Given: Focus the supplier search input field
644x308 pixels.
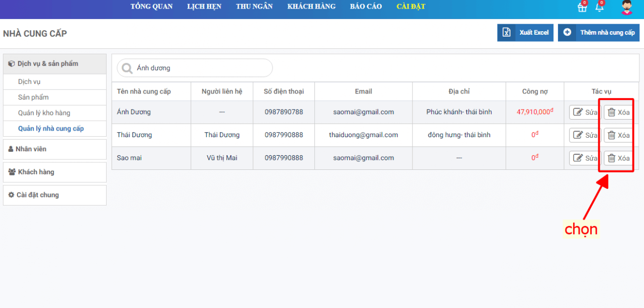Looking at the screenshot, I should [x=201, y=68].
